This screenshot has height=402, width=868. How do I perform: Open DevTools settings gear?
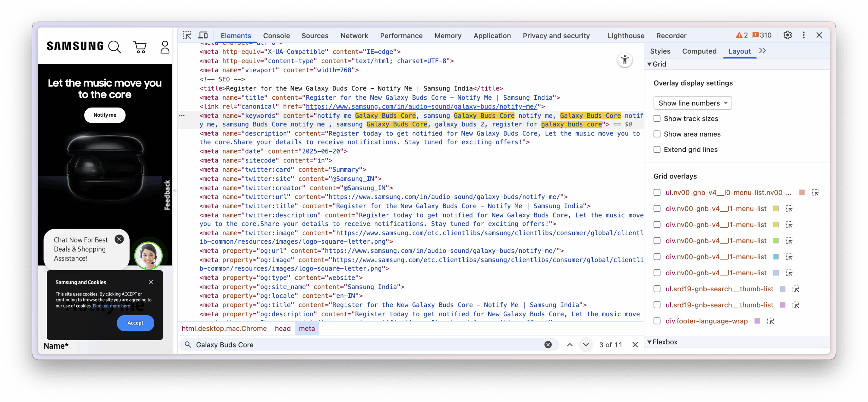(787, 35)
